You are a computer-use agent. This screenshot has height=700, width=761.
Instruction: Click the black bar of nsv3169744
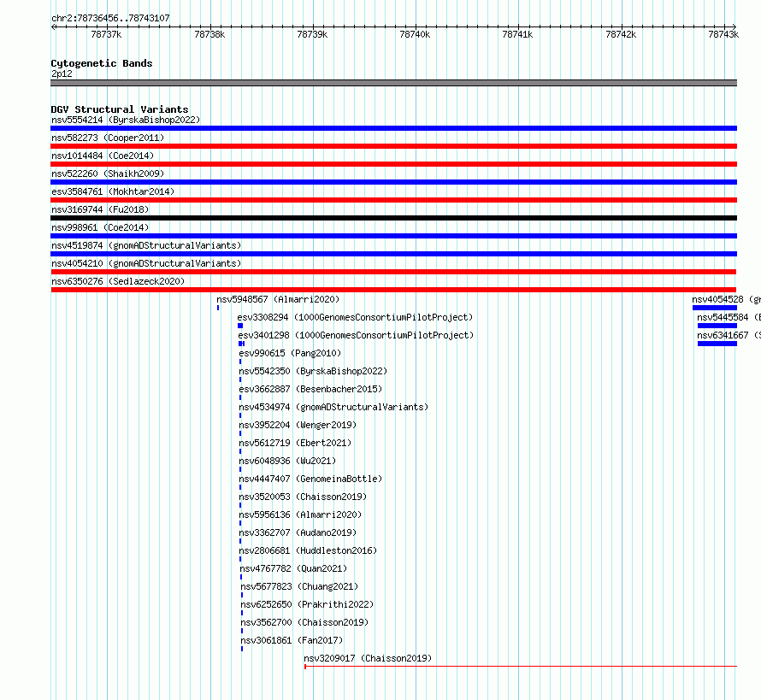coord(393,218)
